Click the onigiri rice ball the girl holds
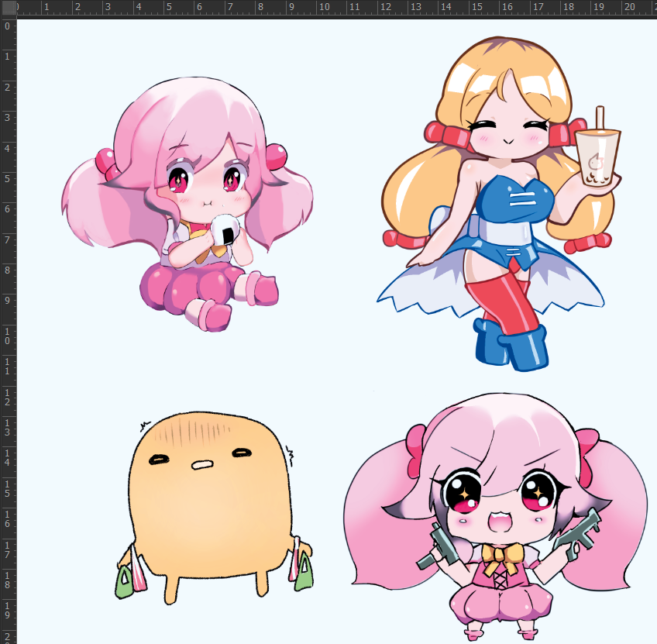This screenshot has width=657, height=644. (225, 229)
